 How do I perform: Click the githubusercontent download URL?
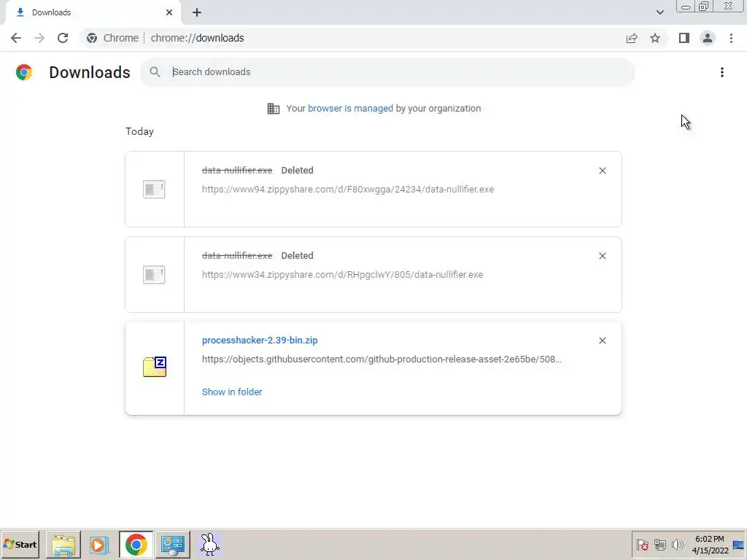click(x=382, y=359)
